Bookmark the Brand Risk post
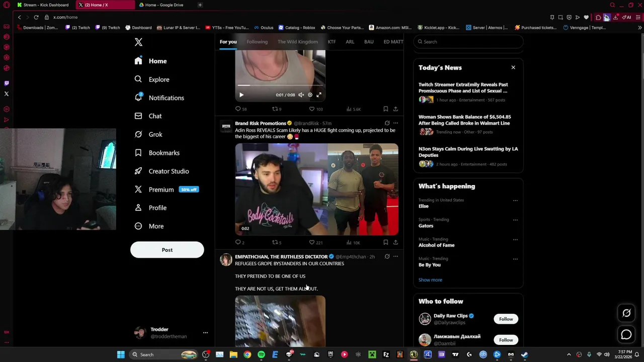644x362 pixels. tap(385, 242)
